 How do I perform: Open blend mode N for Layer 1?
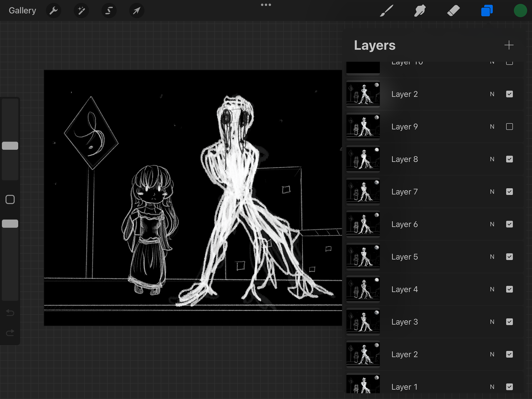click(x=492, y=387)
